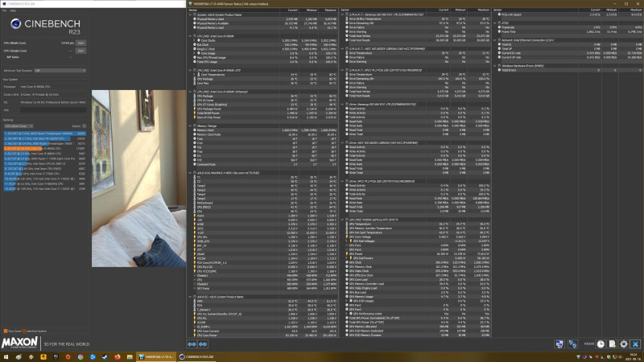Click the rendered room scene preview
644x362 pixels.
click(138, 179)
